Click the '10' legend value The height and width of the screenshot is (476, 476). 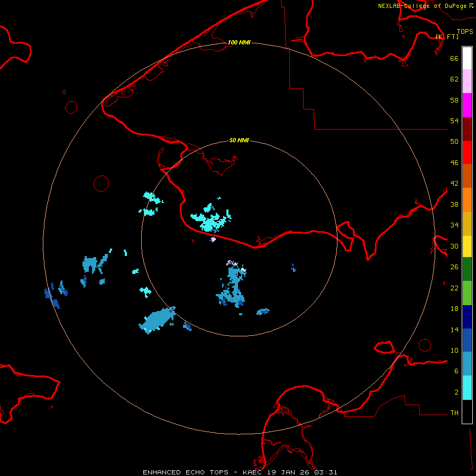tap(454, 351)
